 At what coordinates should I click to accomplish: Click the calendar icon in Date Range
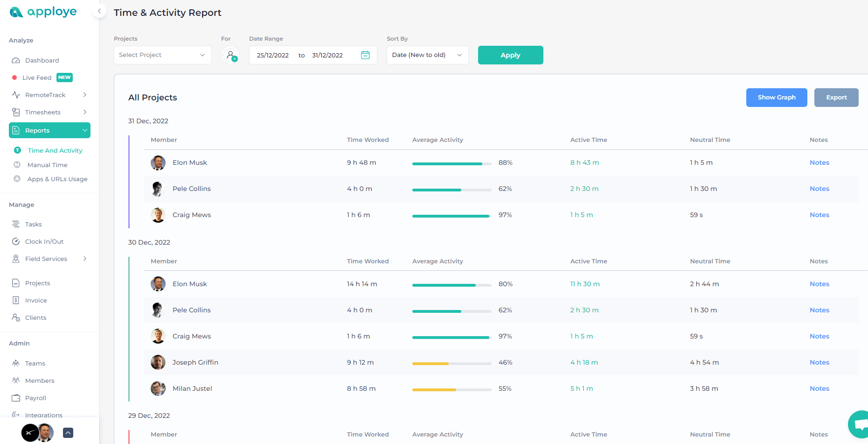(x=365, y=55)
